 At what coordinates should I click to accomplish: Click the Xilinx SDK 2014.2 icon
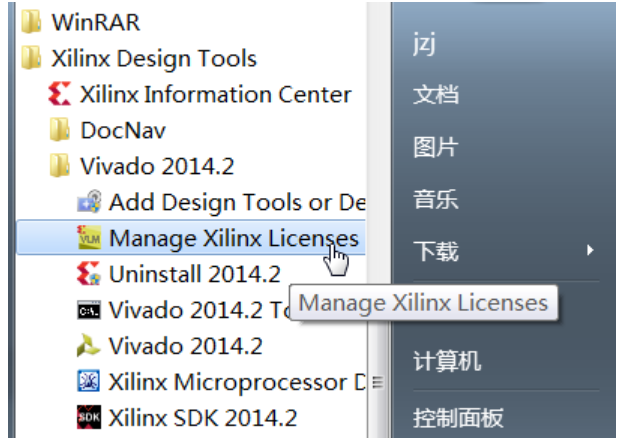tap(89, 417)
